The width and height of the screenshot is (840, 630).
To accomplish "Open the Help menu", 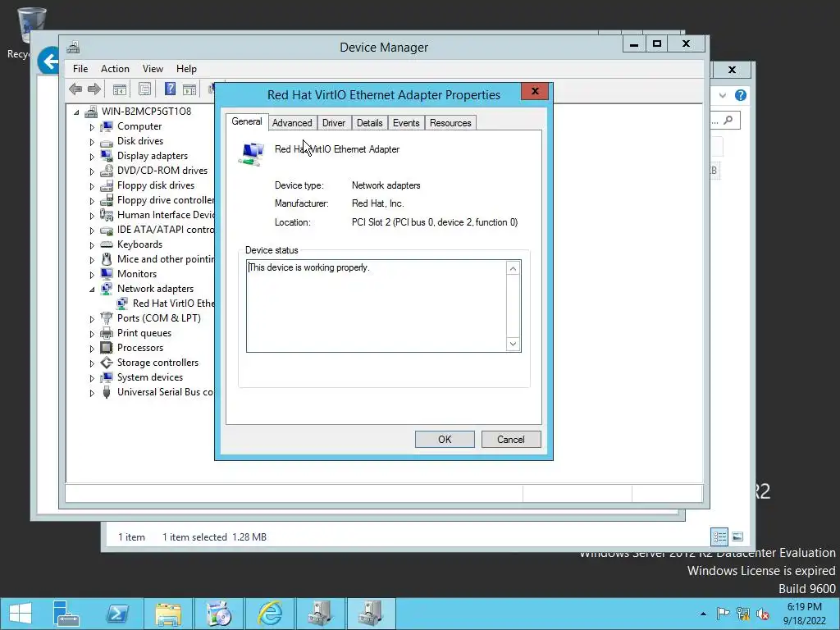I will (x=186, y=69).
